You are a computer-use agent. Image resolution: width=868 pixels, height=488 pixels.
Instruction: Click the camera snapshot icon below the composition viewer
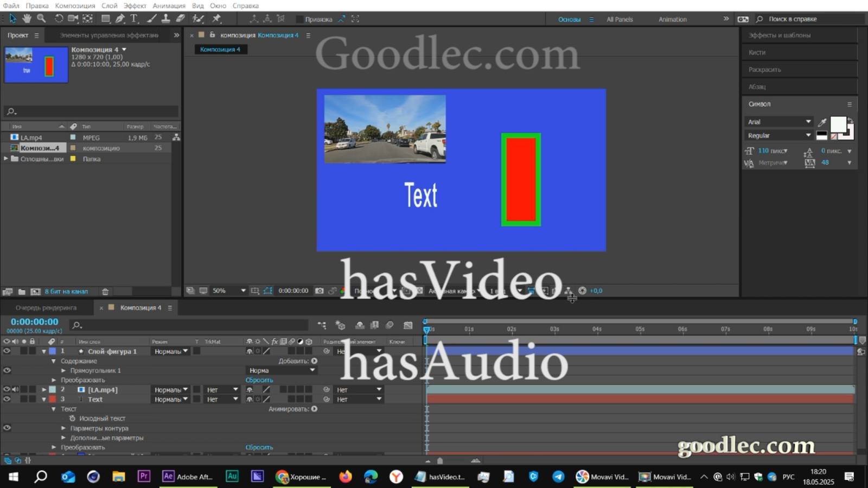tap(321, 291)
